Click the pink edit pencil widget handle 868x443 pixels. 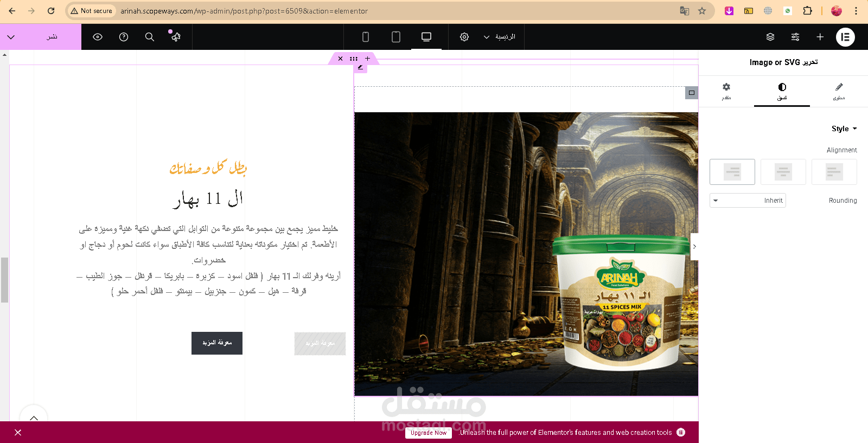tap(360, 67)
